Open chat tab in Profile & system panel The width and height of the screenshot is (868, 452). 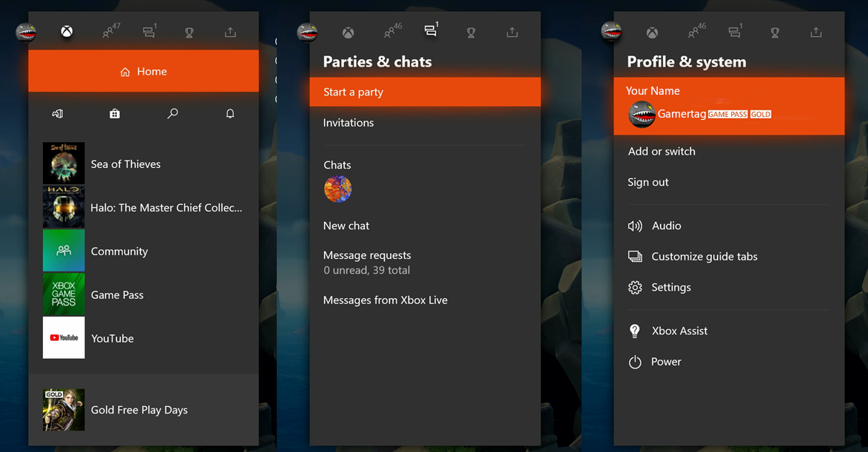(x=735, y=32)
